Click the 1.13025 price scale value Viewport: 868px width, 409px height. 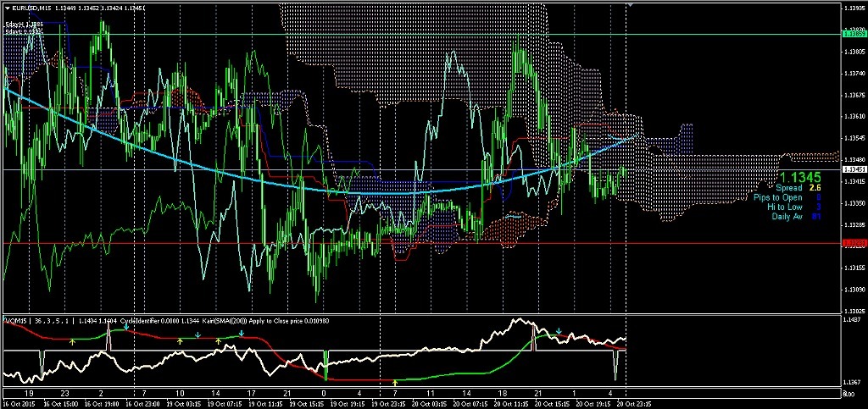click(x=853, y=311)
